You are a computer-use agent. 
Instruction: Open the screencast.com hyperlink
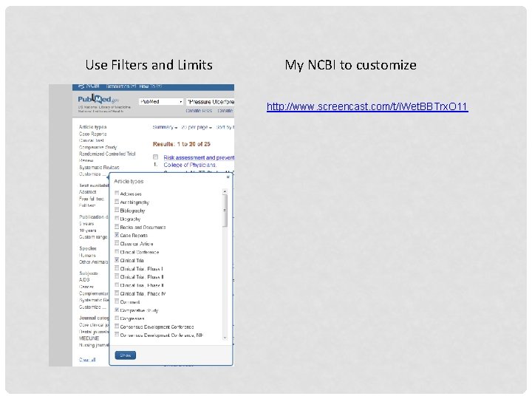click(x=367, y=106)
